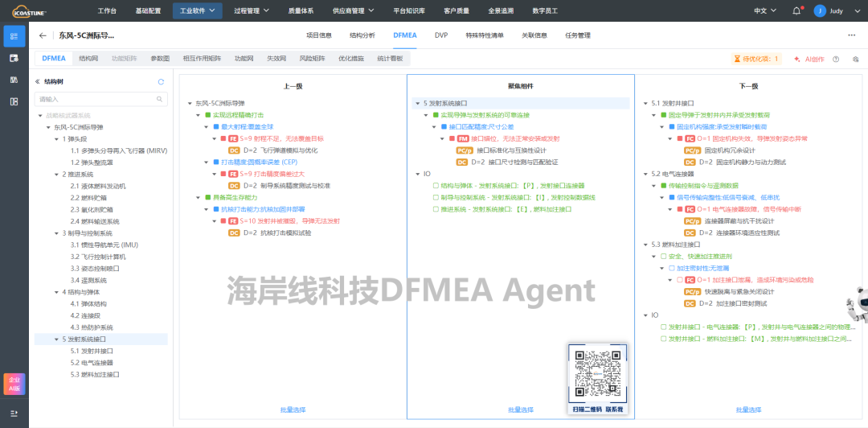Open the notification bell
This screenshot has width=868, height=428.
796,10
